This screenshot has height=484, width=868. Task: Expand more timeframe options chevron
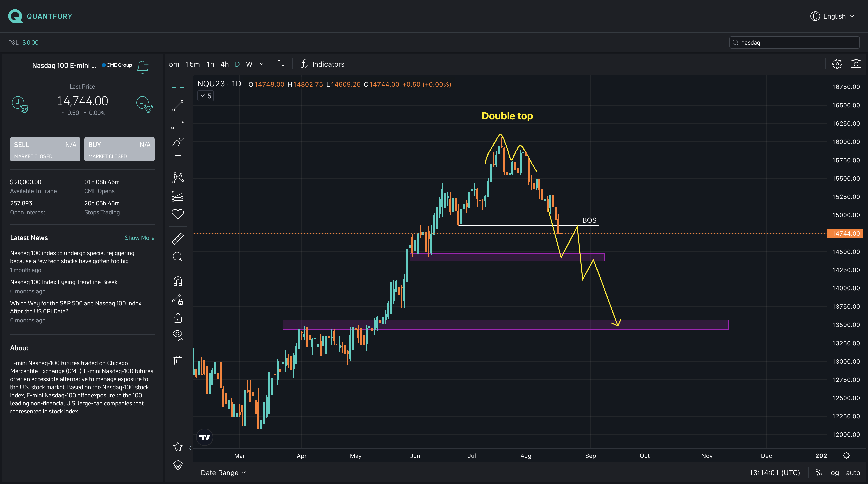(261, 64)
